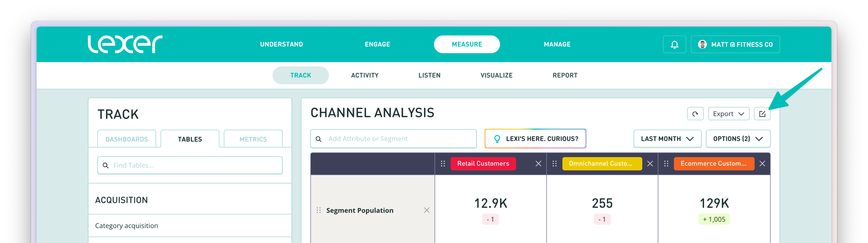
Task: Click the Ecommerce Custom... segment tag
Action: tap(714, 163)
